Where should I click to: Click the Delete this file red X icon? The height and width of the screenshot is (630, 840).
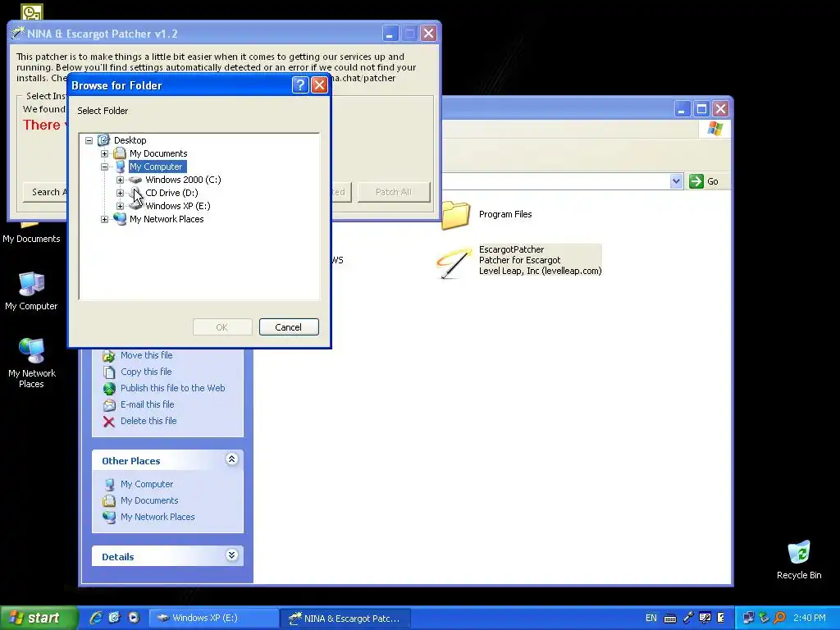(109, 422)
